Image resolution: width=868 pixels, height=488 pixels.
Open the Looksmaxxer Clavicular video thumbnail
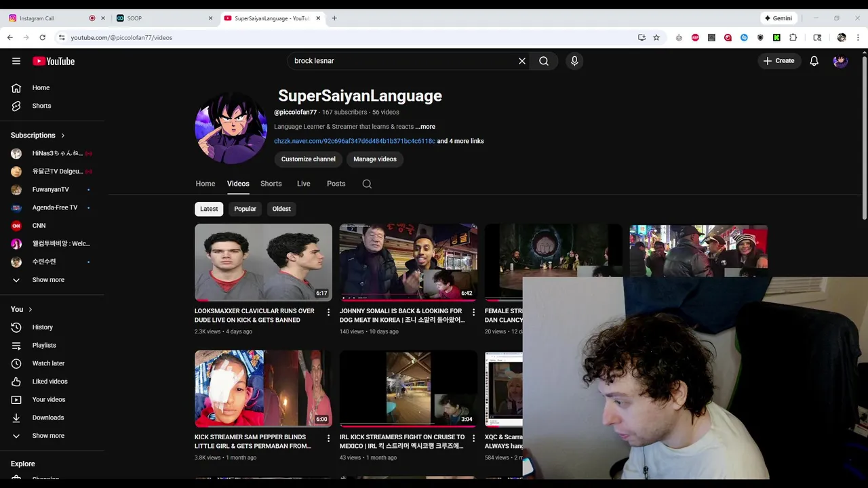click(x=263, y=262)
